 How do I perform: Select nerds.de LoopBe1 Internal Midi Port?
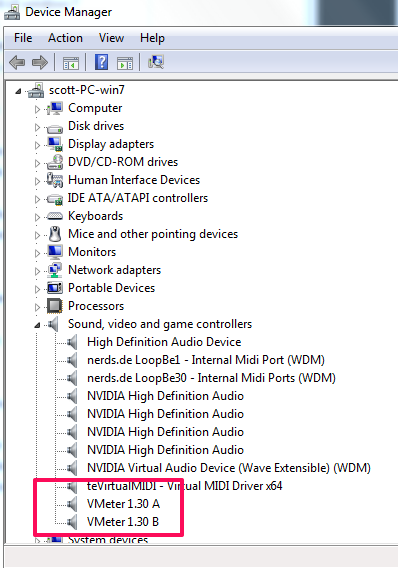point(206,360)
